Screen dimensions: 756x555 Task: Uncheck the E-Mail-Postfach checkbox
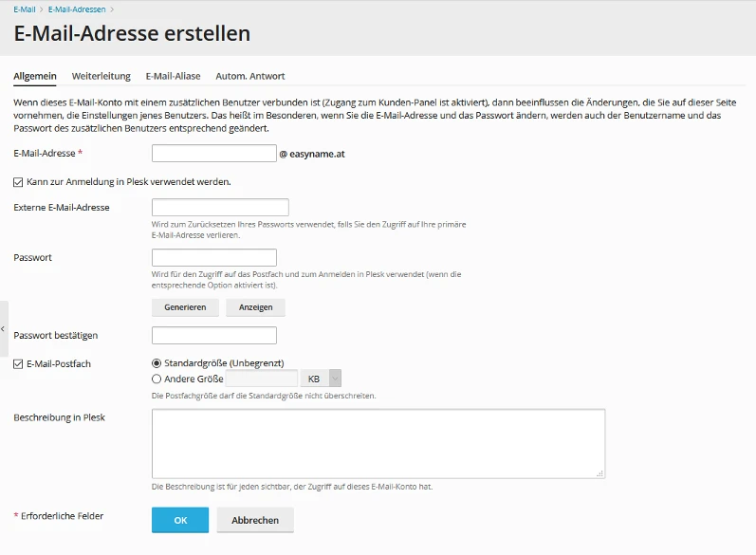coord(18,364)
